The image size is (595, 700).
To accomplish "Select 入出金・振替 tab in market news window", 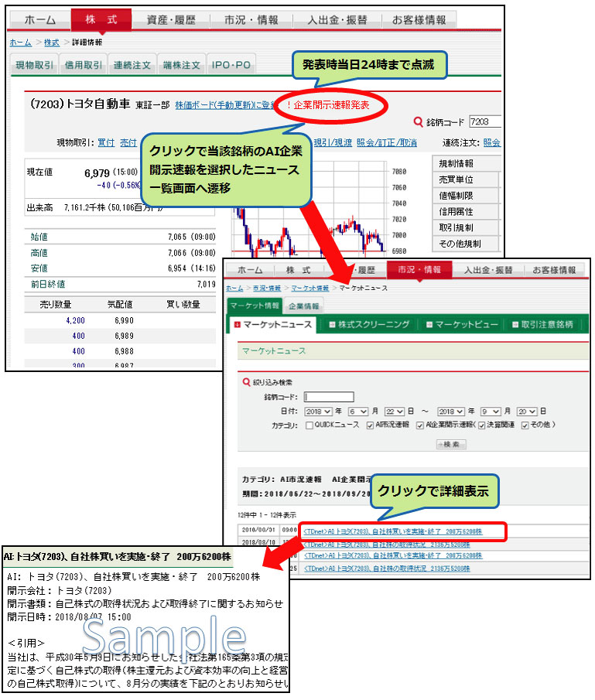I will (x=487, y=270).
